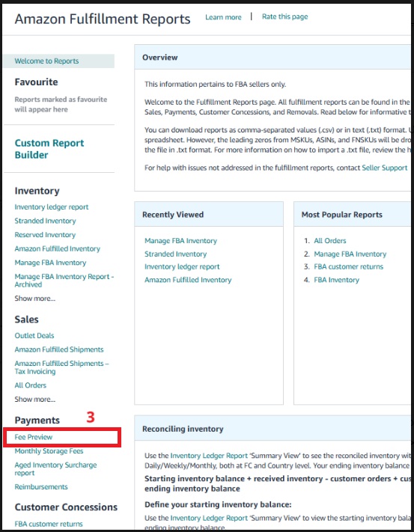Click the Overview panel heading
This screenshot has width=414, height=532.
pos(159,58)
